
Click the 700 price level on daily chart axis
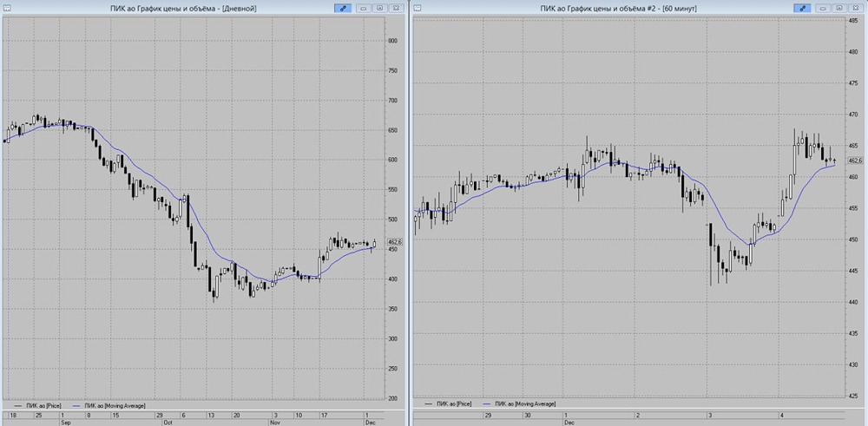(x=393, y=101)
